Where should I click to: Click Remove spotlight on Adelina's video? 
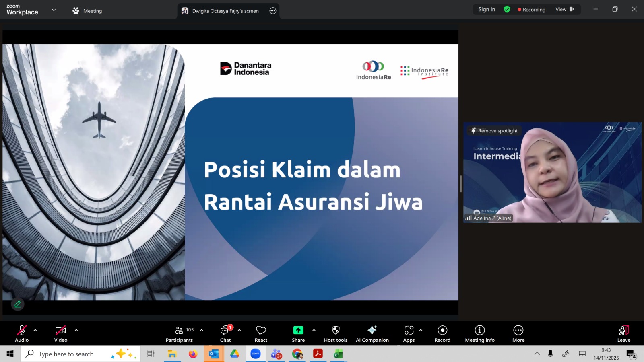tap(494, 131)
